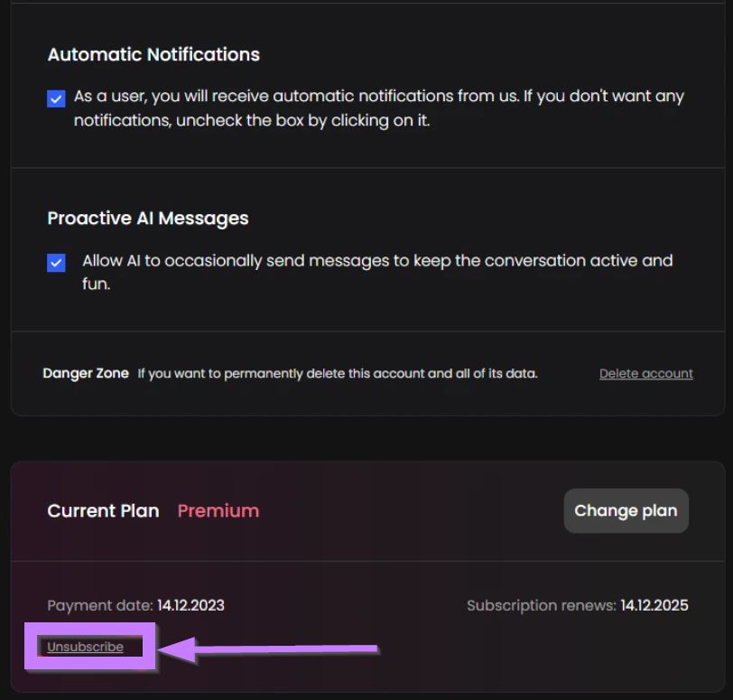This screenshot has height=700, width=733.
Task: Select the Automatic Notifications heading
Action: (153, 54)
